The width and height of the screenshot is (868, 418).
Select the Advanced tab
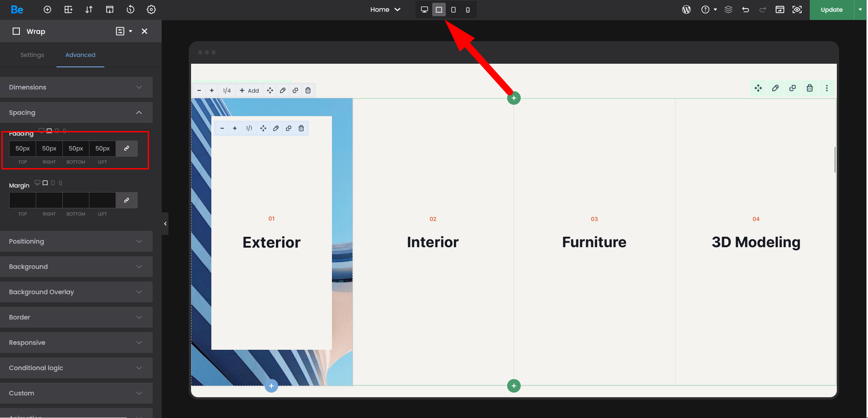80,55
